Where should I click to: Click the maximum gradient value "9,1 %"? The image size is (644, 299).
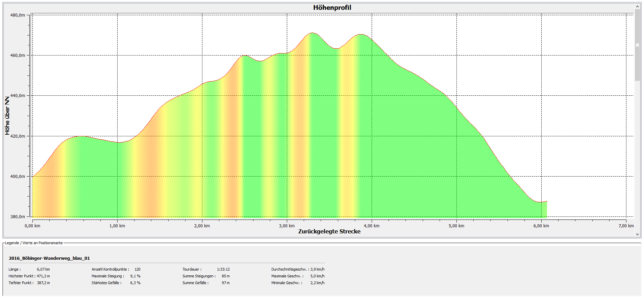pos(135,276)
